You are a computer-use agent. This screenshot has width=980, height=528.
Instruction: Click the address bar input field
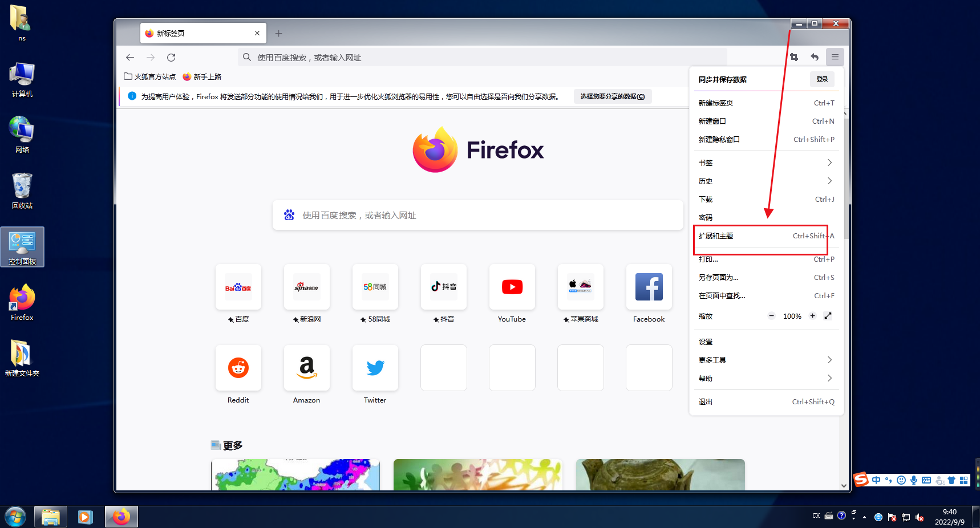pos(483,58)
